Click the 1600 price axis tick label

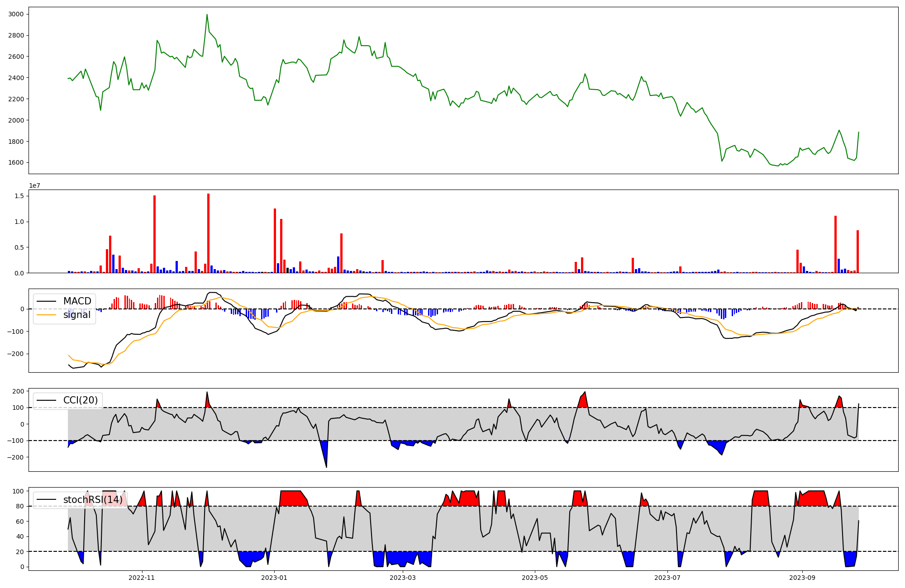pyautogui.click(x=16, y=163)
